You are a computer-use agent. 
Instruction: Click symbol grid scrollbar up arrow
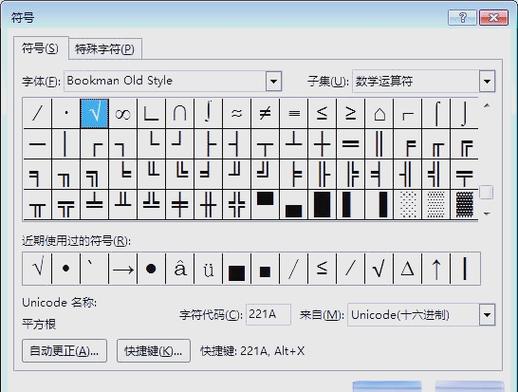pos(486,106)
